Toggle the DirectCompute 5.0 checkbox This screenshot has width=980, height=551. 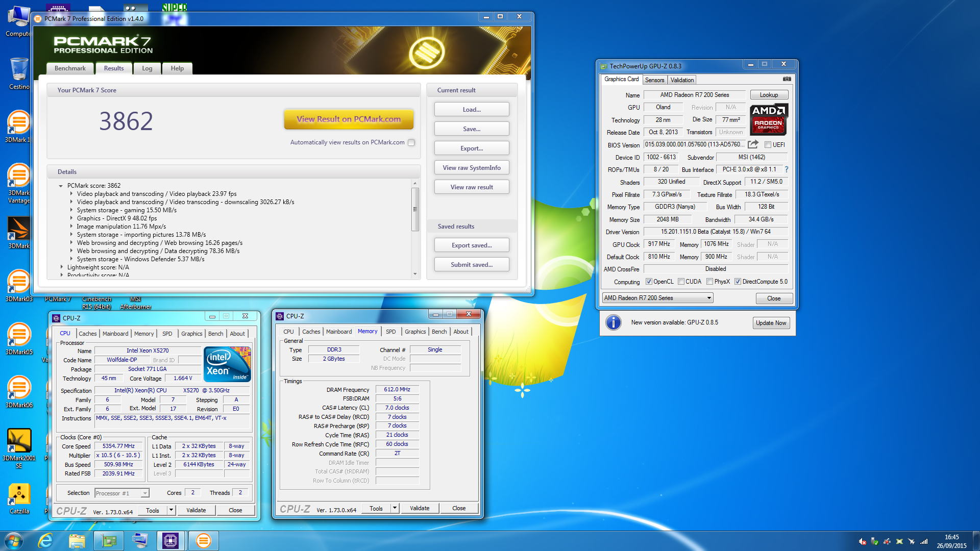pyautogui.click(x=738, y=282)
